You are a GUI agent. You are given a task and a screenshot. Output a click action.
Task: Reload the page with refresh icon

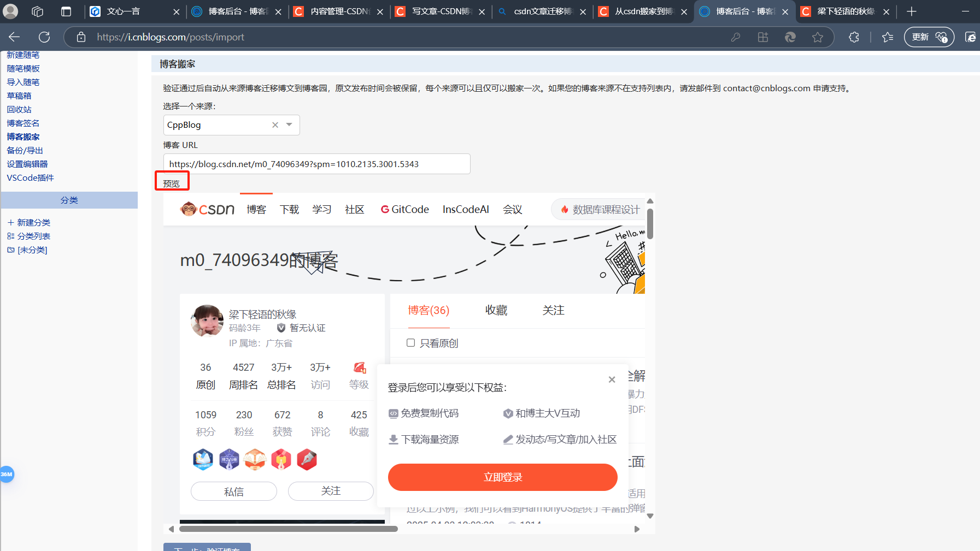(44, 37)
